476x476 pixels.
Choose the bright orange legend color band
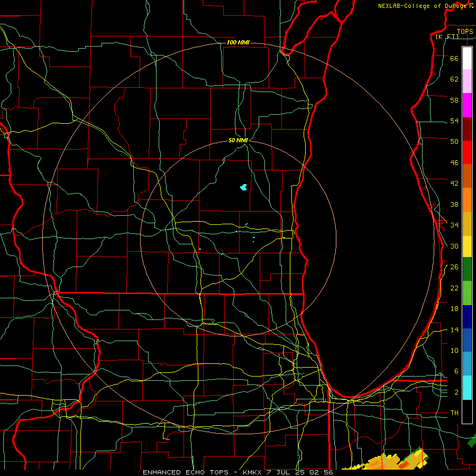click(467, 200)
